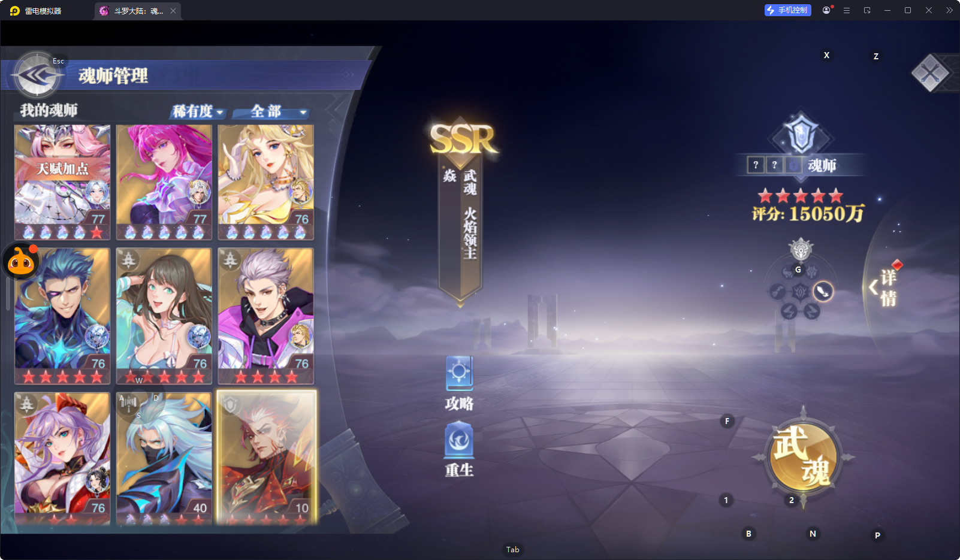Select the bottom-right slot in skill wheel
Image resolution: width=960 pixels, height=560 pixels.
[812, 311]
